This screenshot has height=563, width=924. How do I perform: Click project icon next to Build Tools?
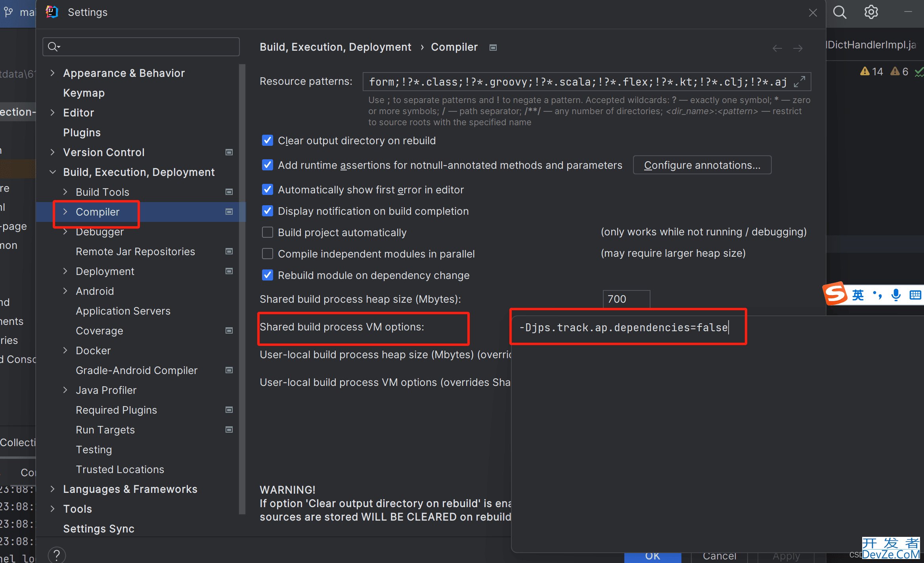229,192
